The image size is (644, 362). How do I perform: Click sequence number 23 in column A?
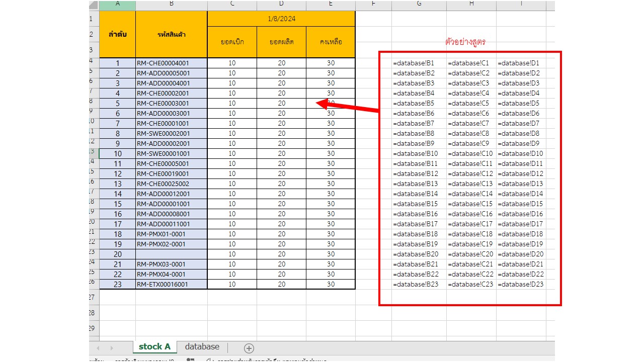pos(117,285)
